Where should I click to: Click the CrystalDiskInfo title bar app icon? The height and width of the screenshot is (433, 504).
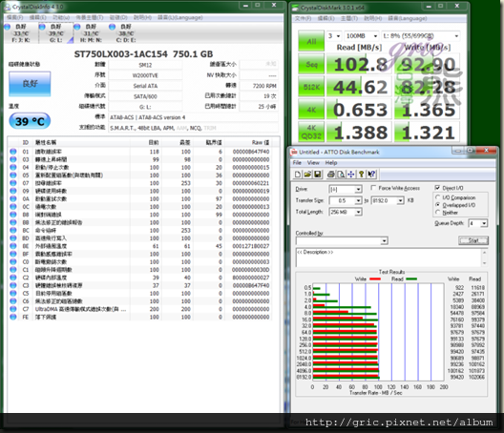7,7
